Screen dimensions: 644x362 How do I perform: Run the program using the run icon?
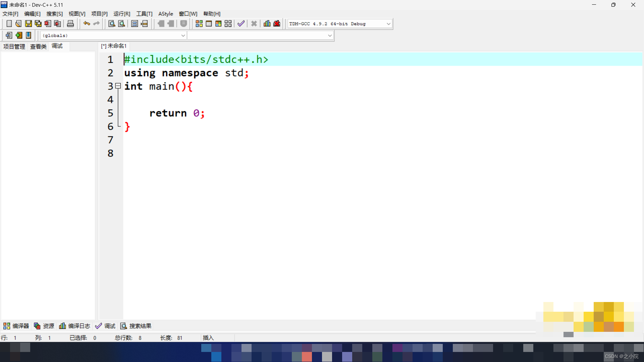[x=209, y=23]
